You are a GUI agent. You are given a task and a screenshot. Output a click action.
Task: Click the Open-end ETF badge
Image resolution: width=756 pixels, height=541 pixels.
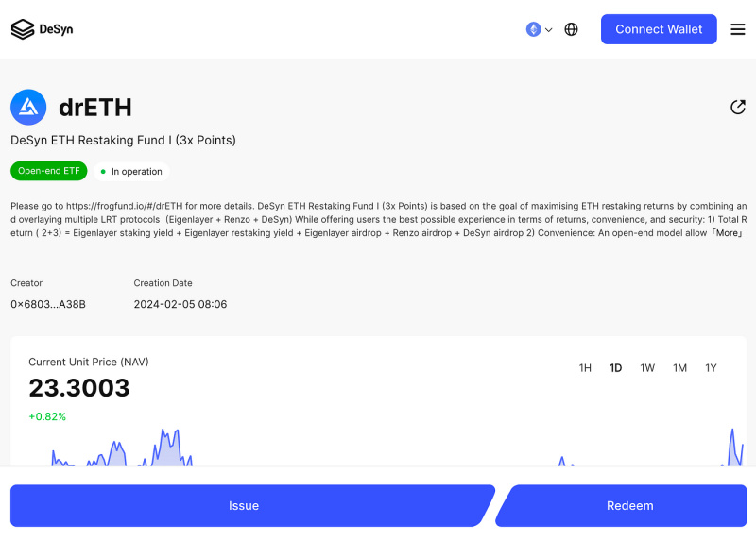pos(49,171)
